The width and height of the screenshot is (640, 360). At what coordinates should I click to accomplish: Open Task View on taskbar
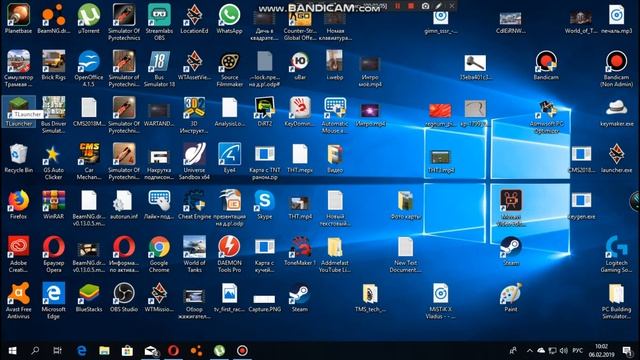pyautogui.click(x=58, y=351)
